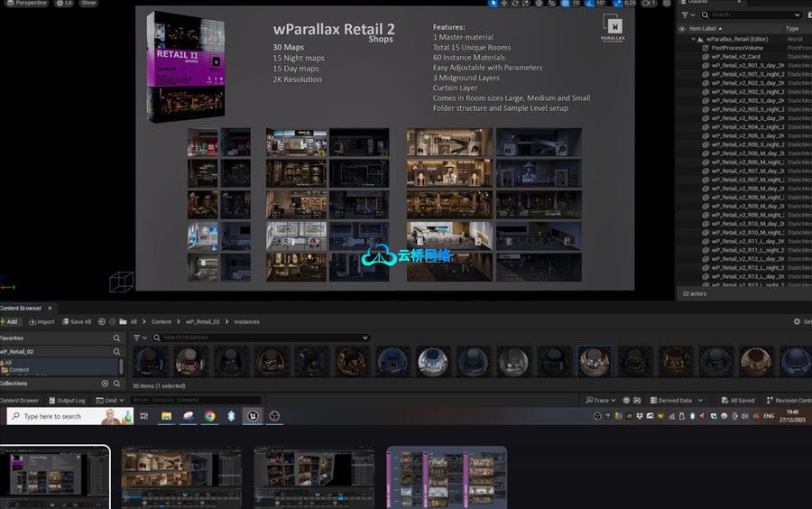Select the scale transform tool

[x=526, y=3]
